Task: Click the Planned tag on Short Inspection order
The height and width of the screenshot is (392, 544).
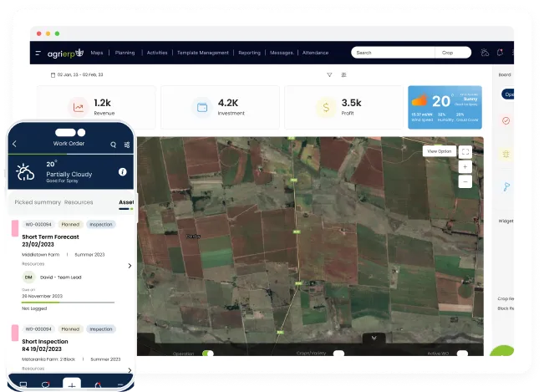Action: (70, 328)
